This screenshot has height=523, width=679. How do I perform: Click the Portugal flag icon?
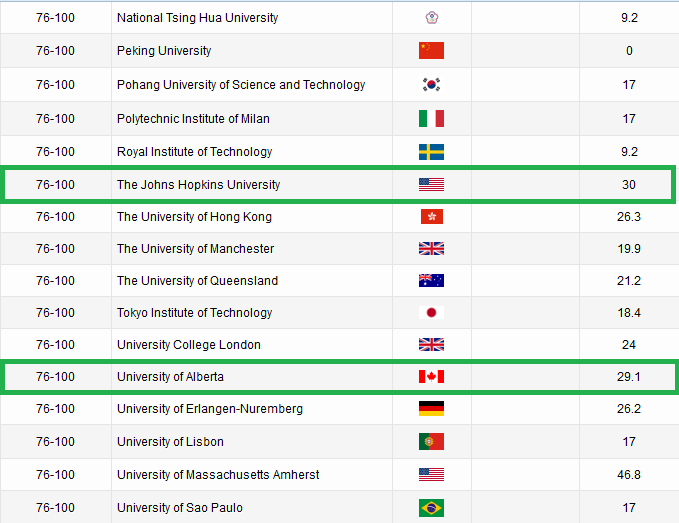pyautogui.click(x=431, y=442)
